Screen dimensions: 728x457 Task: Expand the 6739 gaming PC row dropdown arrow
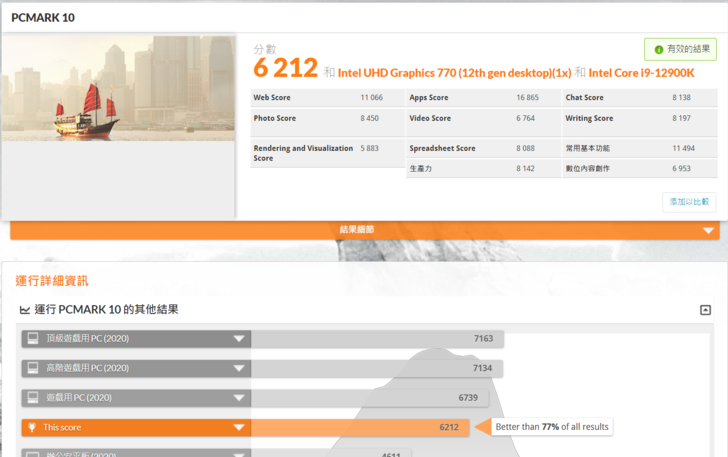239,398
